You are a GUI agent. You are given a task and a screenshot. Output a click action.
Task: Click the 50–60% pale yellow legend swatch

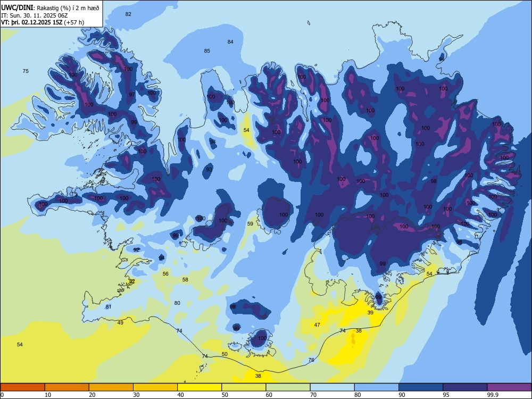tap(244, 387)
